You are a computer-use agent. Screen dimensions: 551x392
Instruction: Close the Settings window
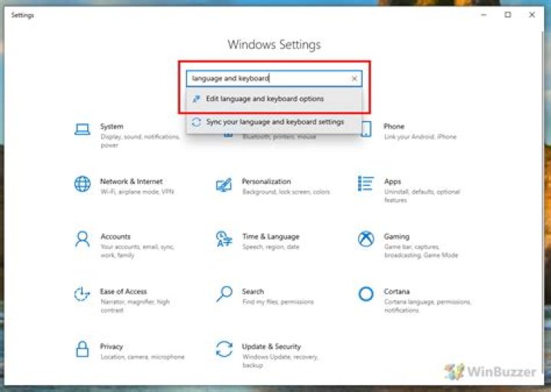[532, 15]
